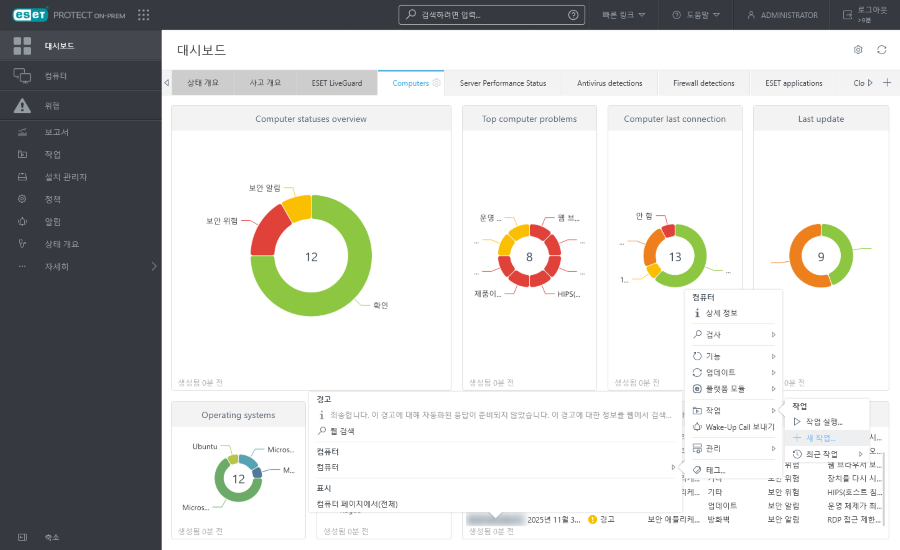Open the ESET apps grid launcher
The image size is (900, 550).
tap(143, 15)
